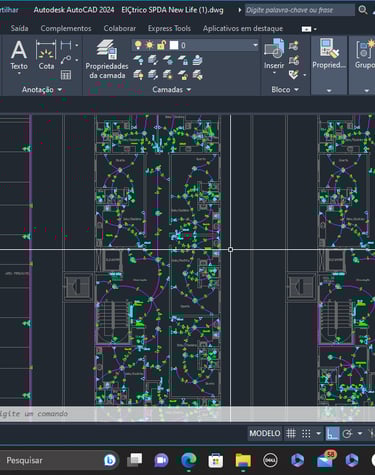Click the Inserir block tool
This screenshot has height=475, width=375.
(x=274, y=55)
